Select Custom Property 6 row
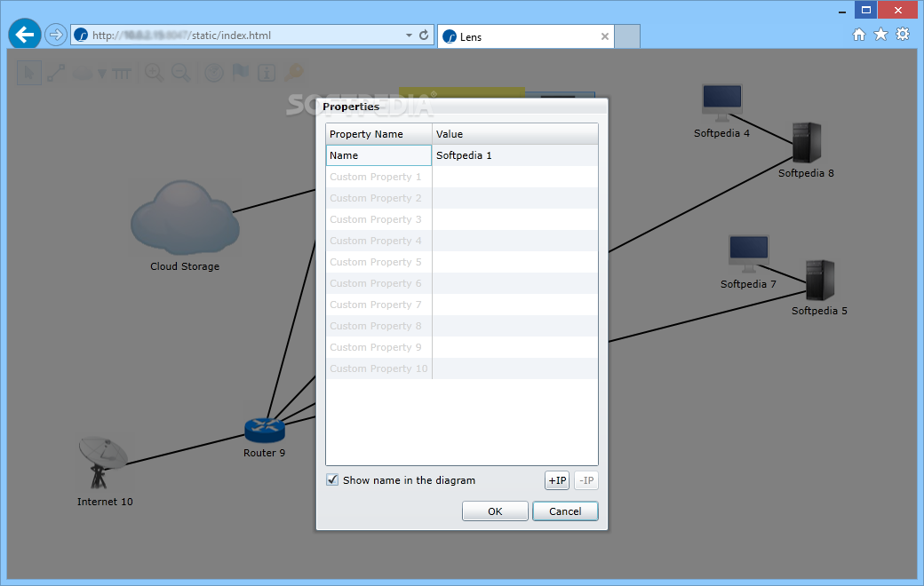 [462, 283]
